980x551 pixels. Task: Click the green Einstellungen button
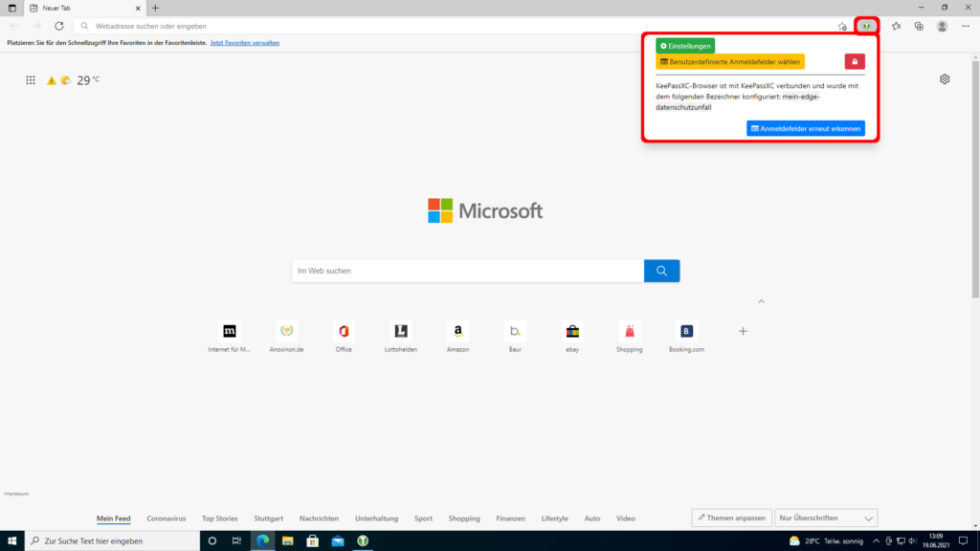click(x=685, y=45)
